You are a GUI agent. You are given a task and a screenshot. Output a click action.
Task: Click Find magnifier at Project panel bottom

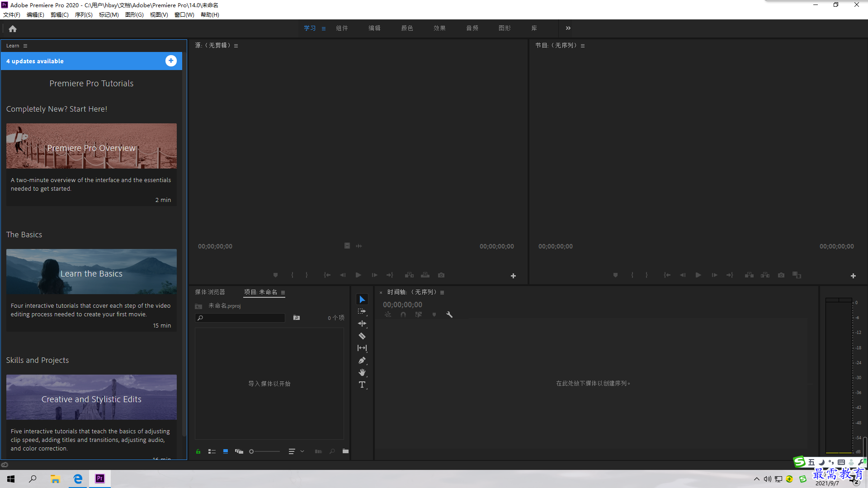[x=332, y=451]
